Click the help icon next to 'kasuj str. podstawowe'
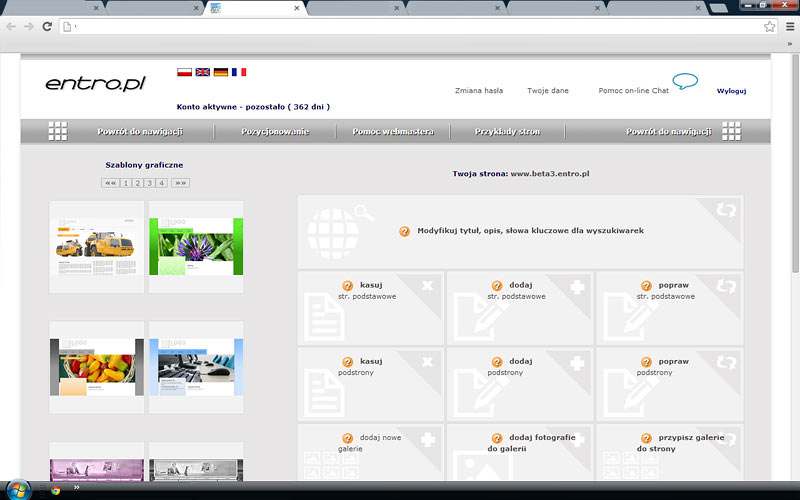The height and width of the screenshot is (500, 800). [x=348, y=286]
